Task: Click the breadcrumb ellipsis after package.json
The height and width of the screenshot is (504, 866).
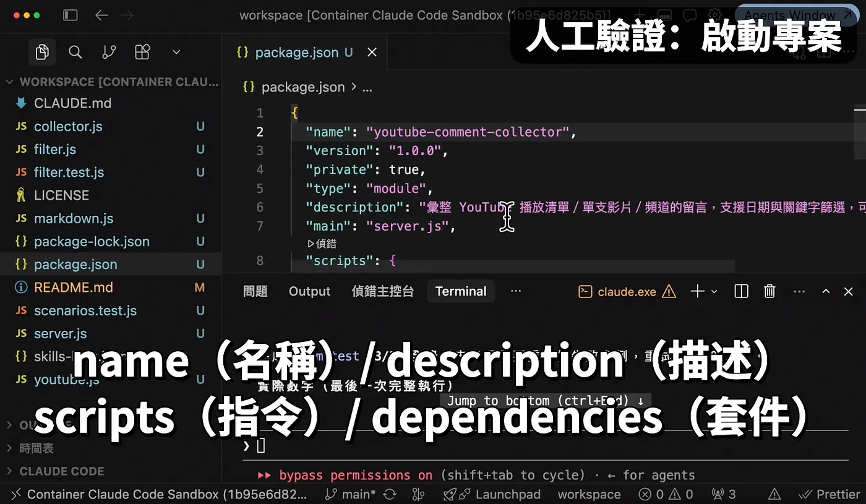Action: point(367,87)
